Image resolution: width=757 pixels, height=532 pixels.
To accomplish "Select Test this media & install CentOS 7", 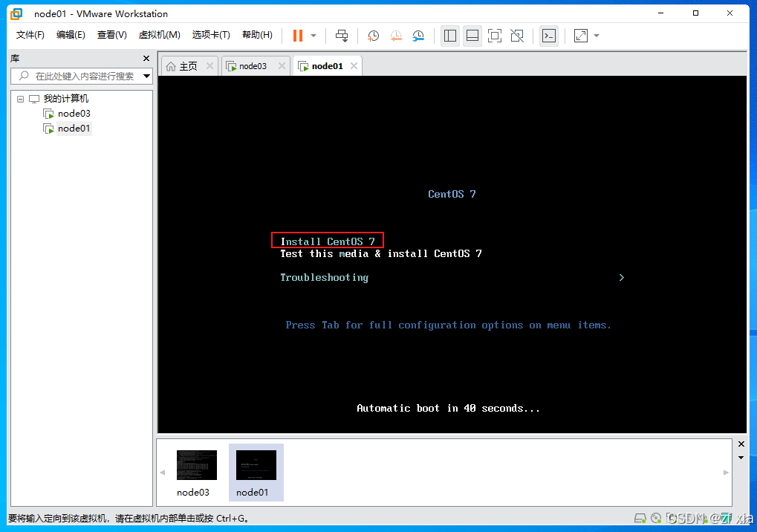I will tap(381, 254).
